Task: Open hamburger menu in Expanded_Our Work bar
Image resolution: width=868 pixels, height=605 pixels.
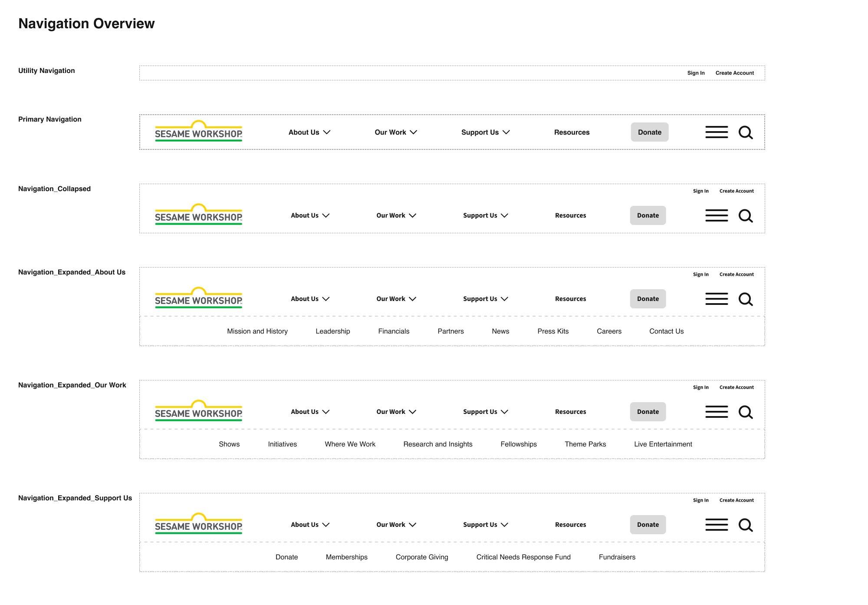Action: 717,412
